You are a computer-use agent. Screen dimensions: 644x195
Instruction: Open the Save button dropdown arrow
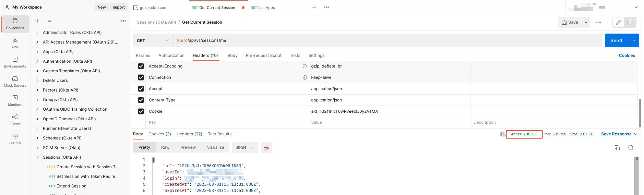pyautogui.click(x=586, y=22)
